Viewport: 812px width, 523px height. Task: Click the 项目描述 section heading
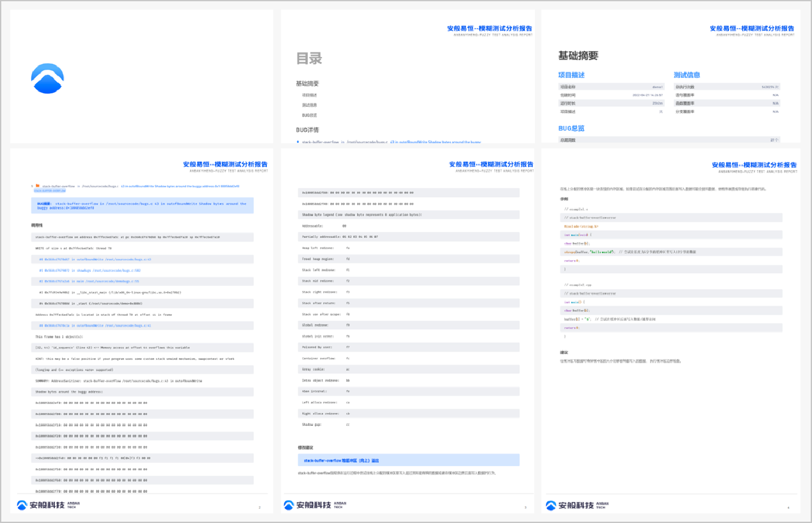coord(571,75)
